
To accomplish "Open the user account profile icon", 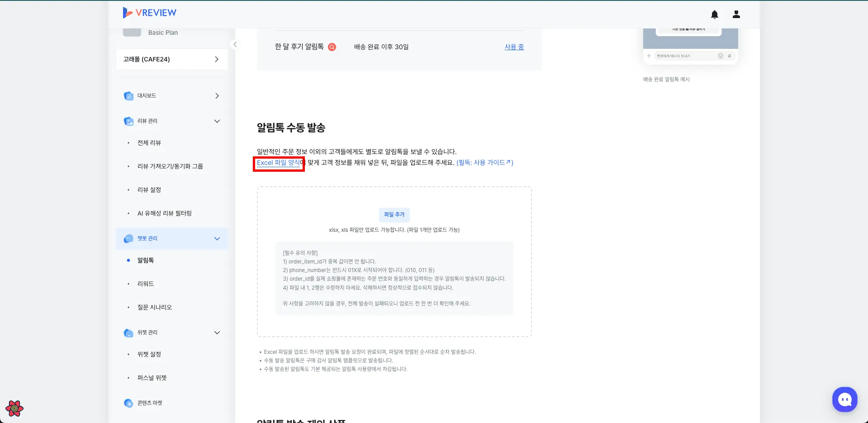I will [x=736, y=14].
